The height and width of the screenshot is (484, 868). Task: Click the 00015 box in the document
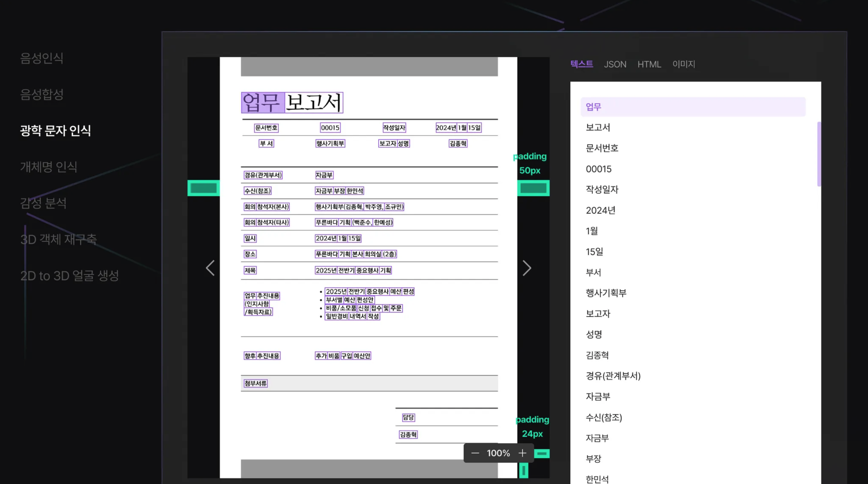[x=330, y=128]
